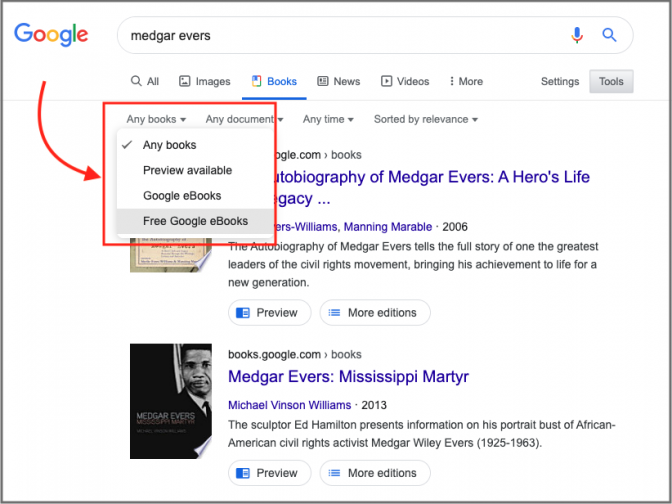The width and height of the screenshot is (672, 504).
Task: Click the All tab magnifier icon
Action: 136,81
